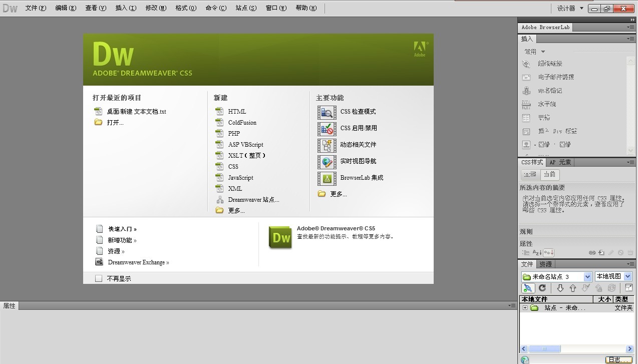Screen dimensions: 638x364
Task: Switch to the 资源 tab
Action: 545,264
